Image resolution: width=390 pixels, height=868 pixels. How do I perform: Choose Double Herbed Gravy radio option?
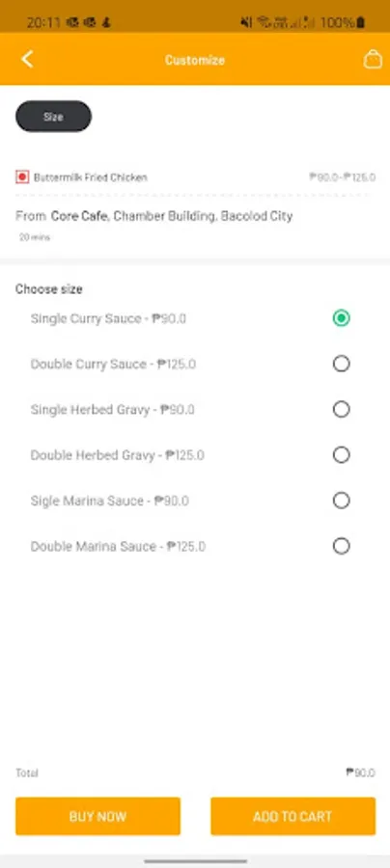[x=342, y=455]
